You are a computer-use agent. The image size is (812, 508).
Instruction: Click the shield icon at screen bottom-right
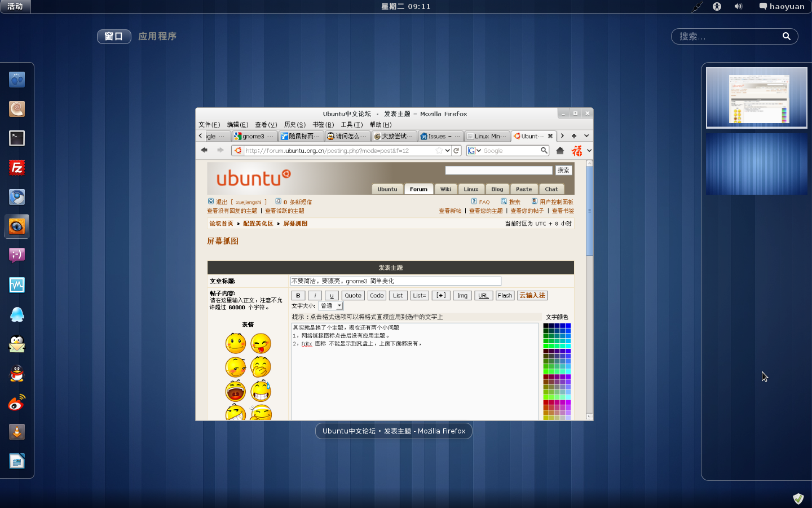(798, 498)
